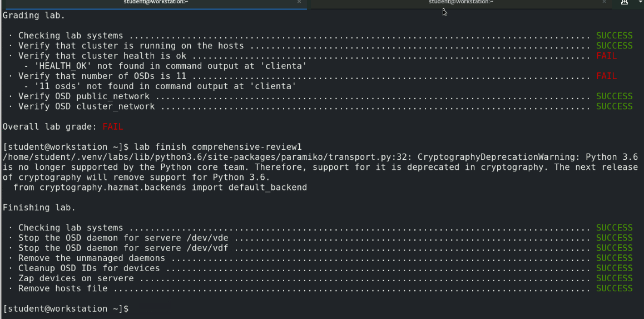Open a new terminal tab

click(x=624, y=3)
